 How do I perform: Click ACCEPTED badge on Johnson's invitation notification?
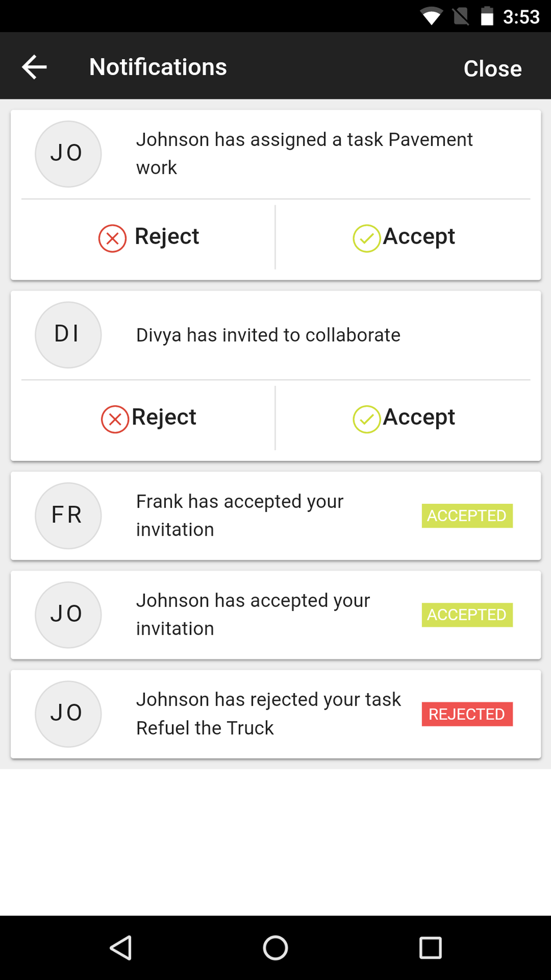pos(467,615)
